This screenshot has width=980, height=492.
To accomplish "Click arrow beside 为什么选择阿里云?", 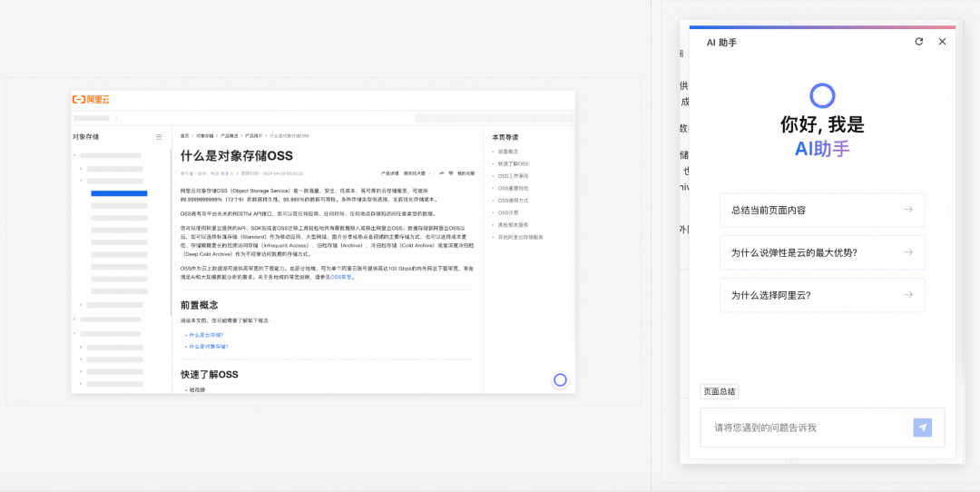I will (x=907, y=295).
